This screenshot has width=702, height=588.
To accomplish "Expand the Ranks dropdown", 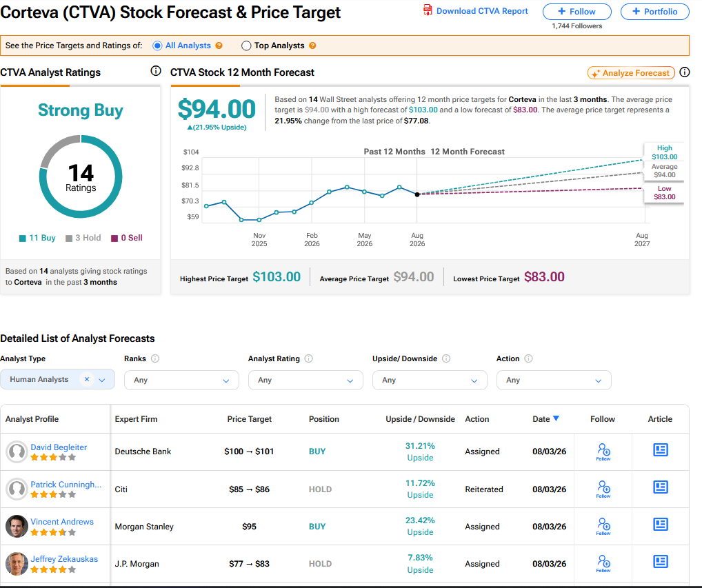I will click(181, 380).
